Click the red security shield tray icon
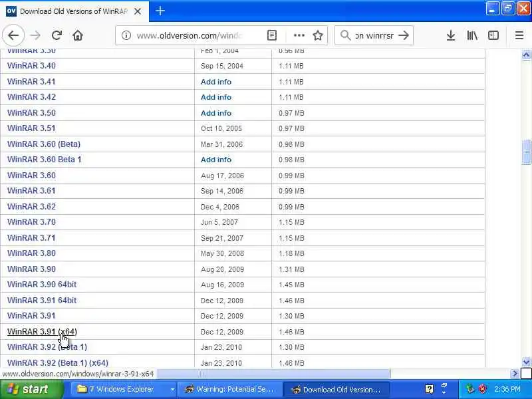Screen dimensions: 532x399 [482, 389]
